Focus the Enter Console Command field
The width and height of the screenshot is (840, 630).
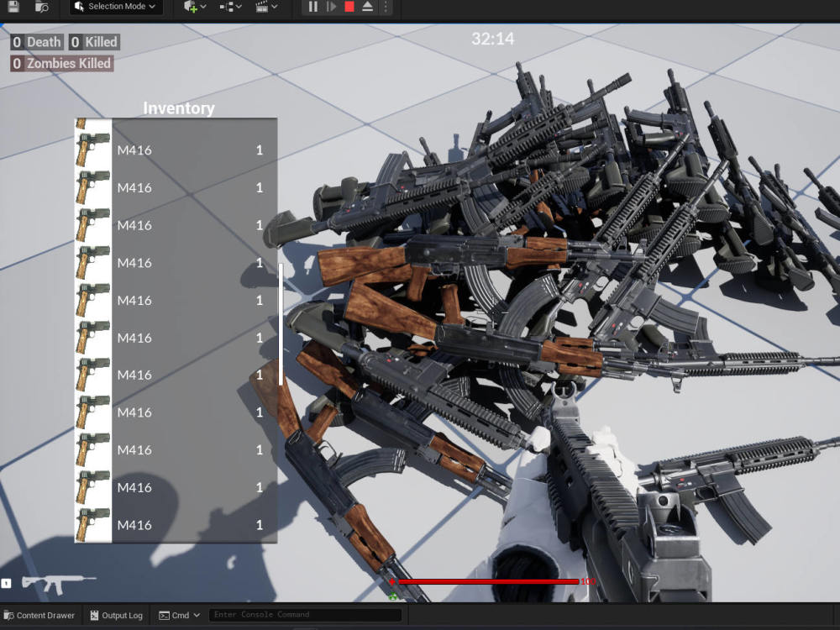coord(306,615)
